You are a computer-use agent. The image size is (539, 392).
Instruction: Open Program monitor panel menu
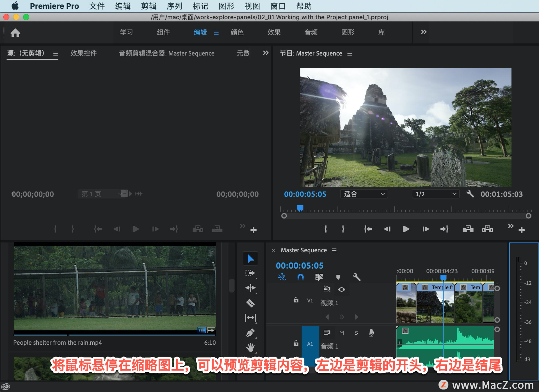[x=350, y=53]
